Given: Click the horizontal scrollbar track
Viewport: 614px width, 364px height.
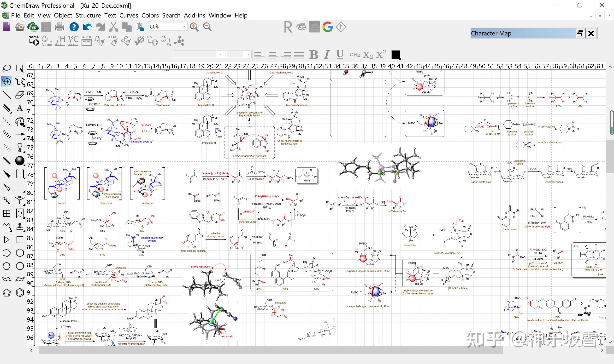Looking at the screenshot, I should pos(550,350).
